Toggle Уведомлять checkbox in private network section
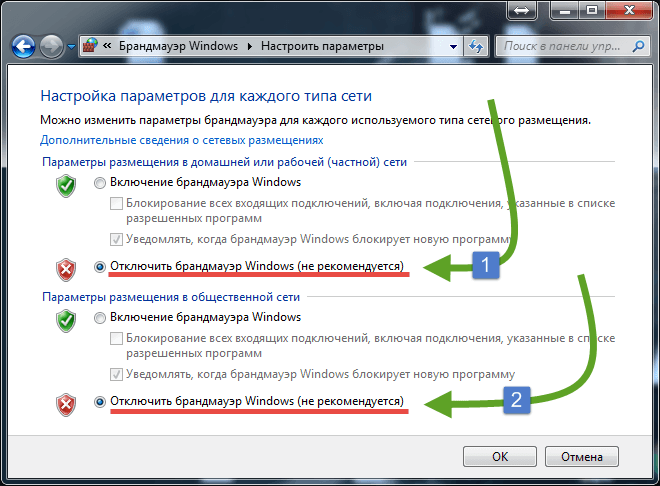Screen dimensions: 660x486 [116, 239]
